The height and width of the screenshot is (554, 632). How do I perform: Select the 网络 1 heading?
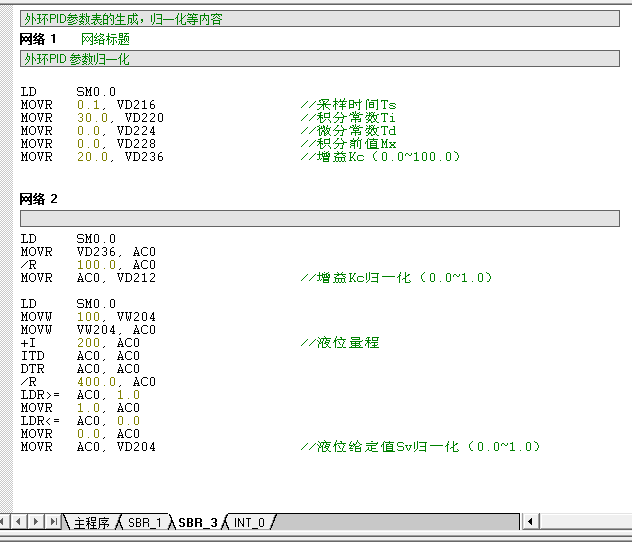38,39
